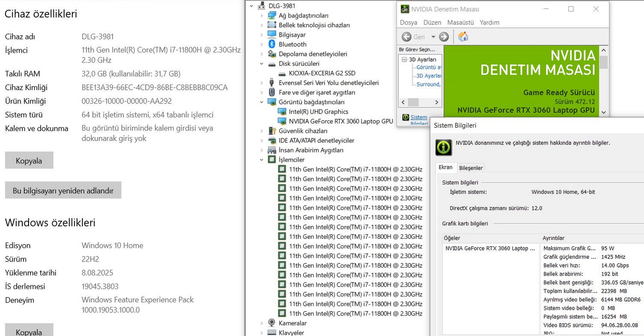Expand the Bluetooth node
Viewport: 644px width, 336px height.
pos(261,44)
